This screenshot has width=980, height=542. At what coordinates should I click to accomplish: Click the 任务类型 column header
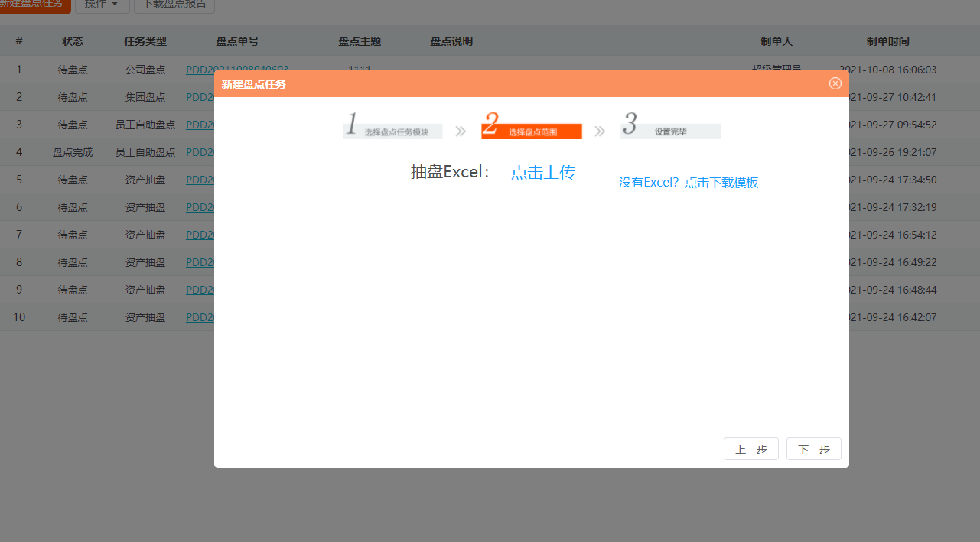coord(145,41)
